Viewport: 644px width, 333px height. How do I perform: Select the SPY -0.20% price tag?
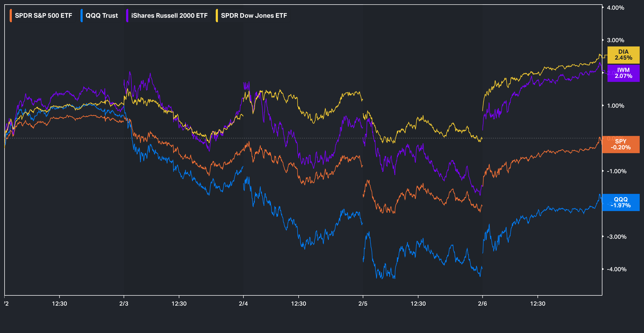coord(621,144)
